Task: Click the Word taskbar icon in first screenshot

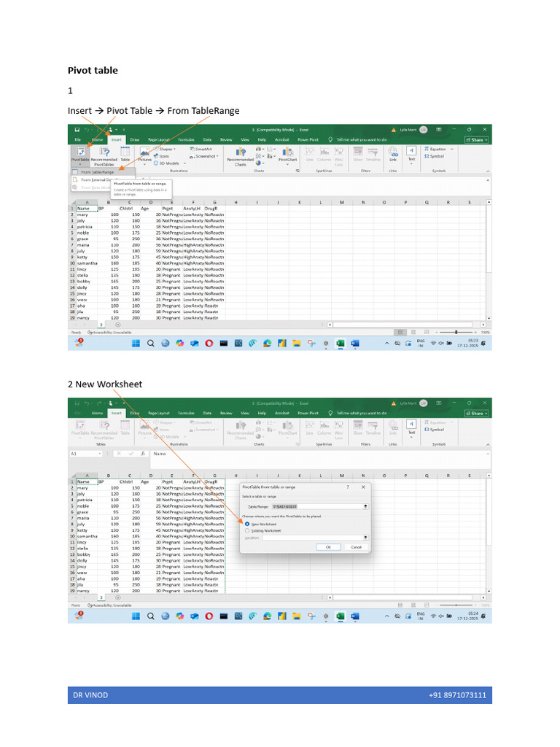Action: pos(355,343)
